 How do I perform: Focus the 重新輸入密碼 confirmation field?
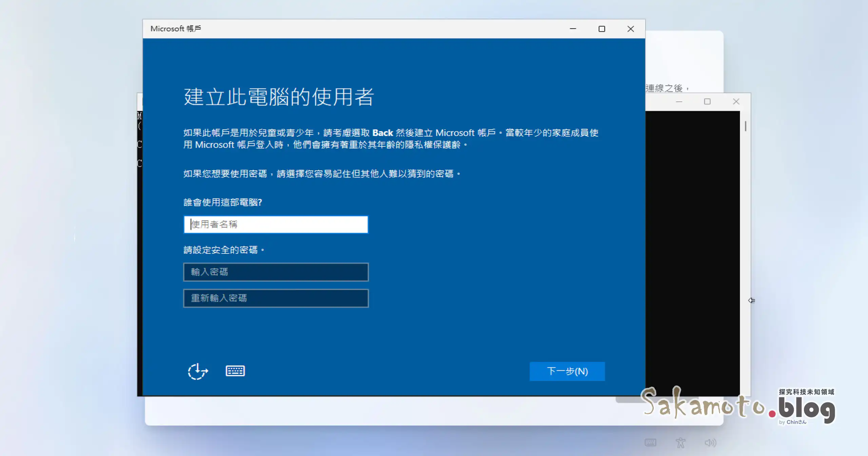point(276,298)
